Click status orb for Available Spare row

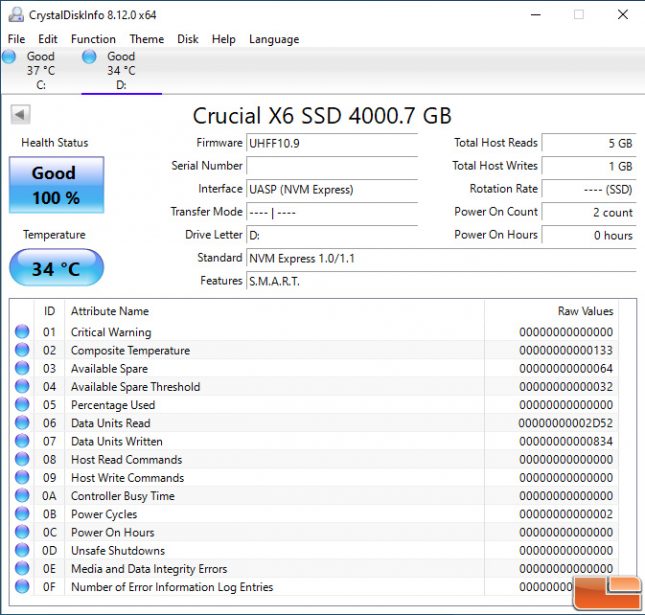[22, 368]
